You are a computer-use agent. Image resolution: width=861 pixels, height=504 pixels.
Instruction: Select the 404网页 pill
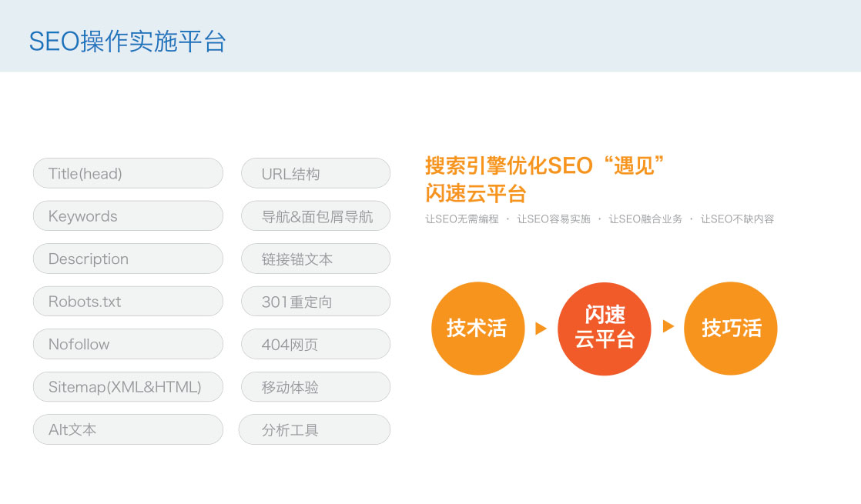click(316, 344)
